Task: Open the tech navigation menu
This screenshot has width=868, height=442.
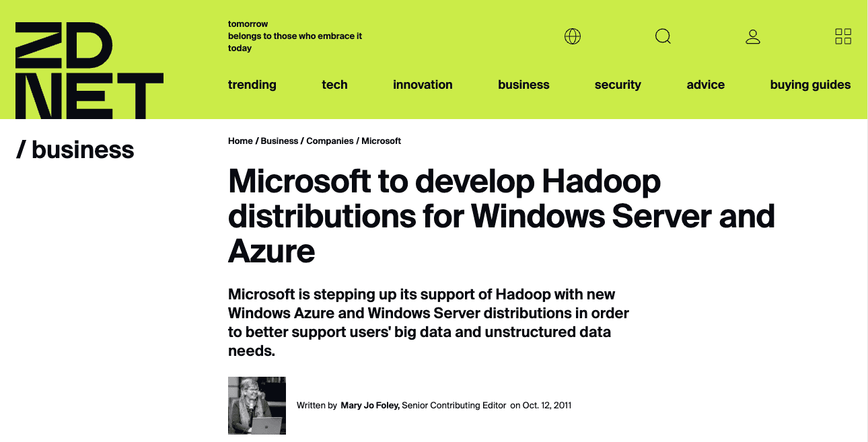Action: coord(334,85)
